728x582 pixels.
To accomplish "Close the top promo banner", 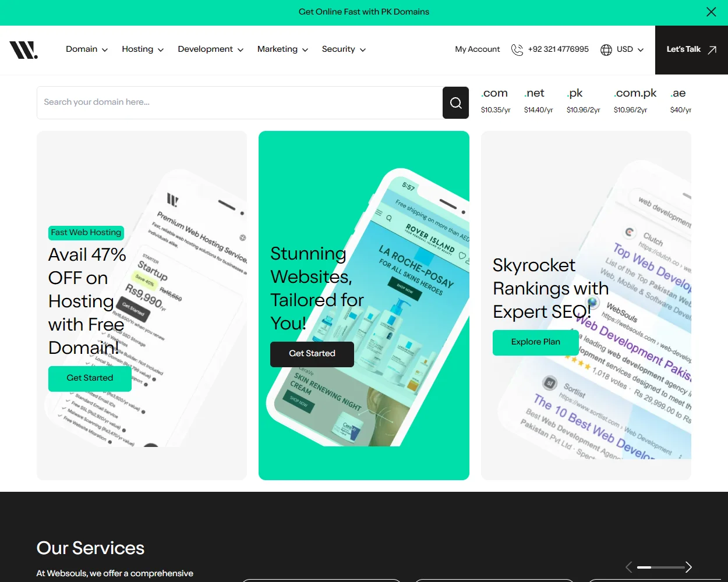I will pyautogui.click(x=711, y=12).
